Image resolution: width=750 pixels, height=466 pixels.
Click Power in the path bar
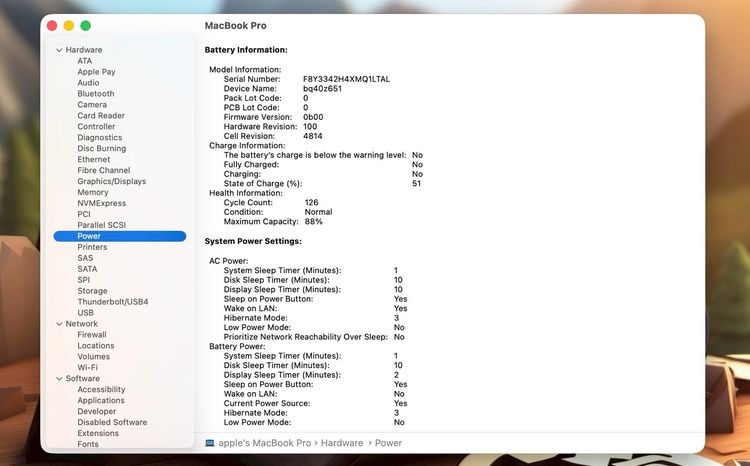[388, 443]
